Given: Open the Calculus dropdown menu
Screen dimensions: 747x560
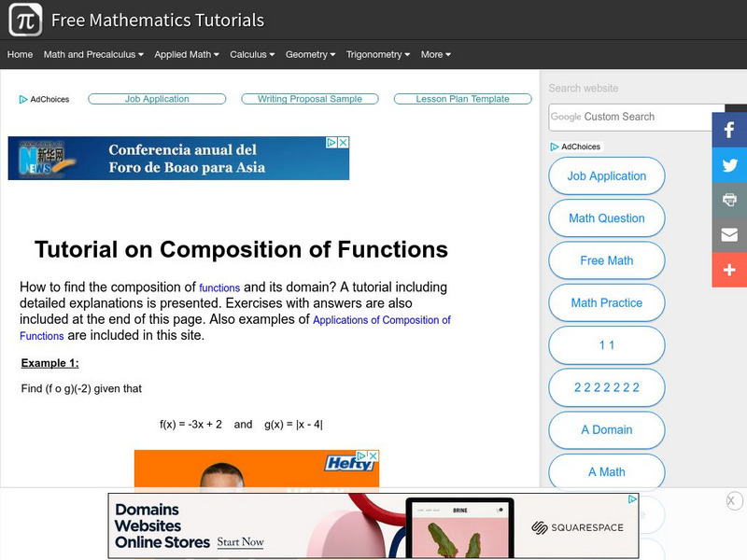Looking at the screenshot, I should click(x=252, y=54).
